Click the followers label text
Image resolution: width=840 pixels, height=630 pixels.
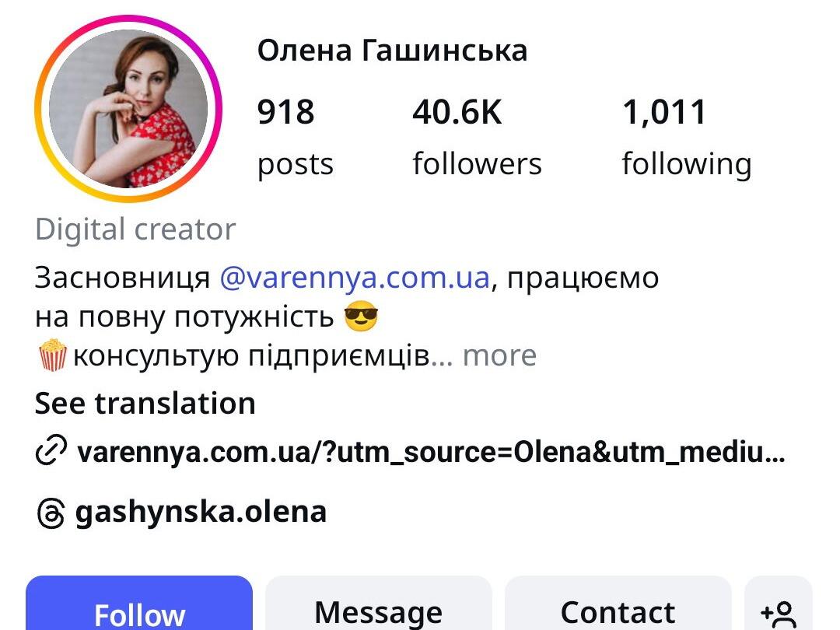pyautogui.click(x=477, y=164)
